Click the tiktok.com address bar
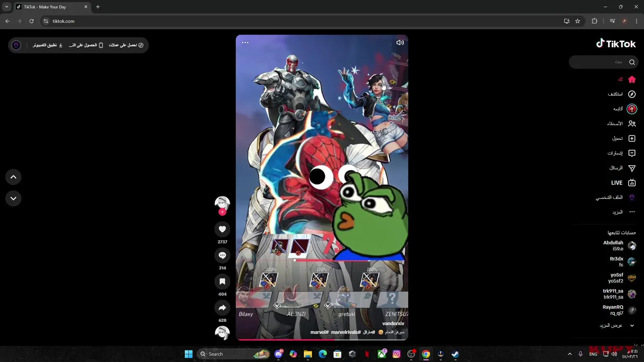This screenshot has width=644, height=362. coord(302,21)
